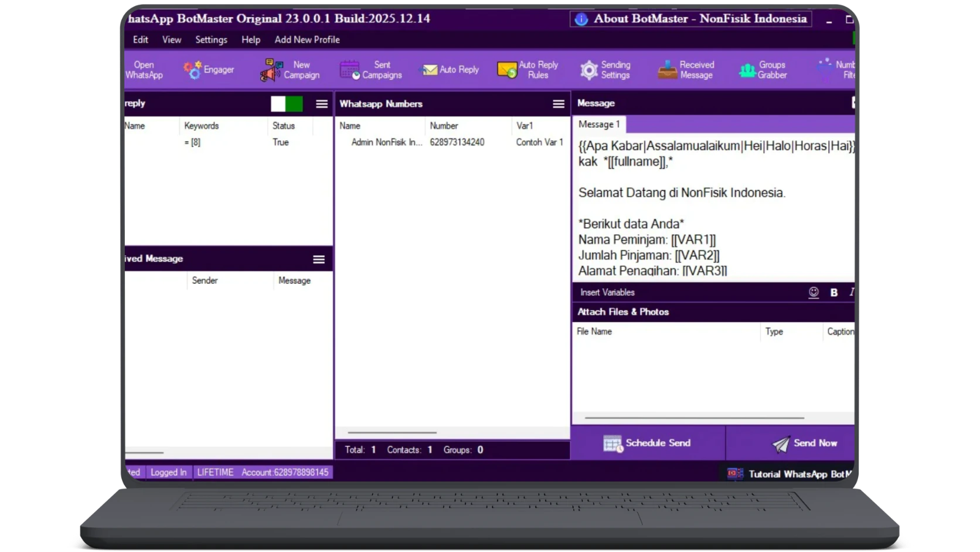
Task: Click the LIFETIME status bar entry
Action: (x=215, y=472)
